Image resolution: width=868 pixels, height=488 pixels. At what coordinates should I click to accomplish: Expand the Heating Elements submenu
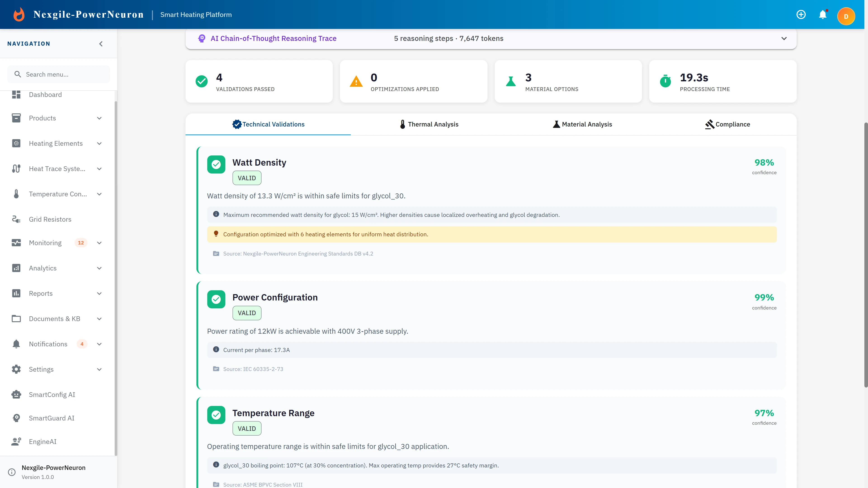99,143
